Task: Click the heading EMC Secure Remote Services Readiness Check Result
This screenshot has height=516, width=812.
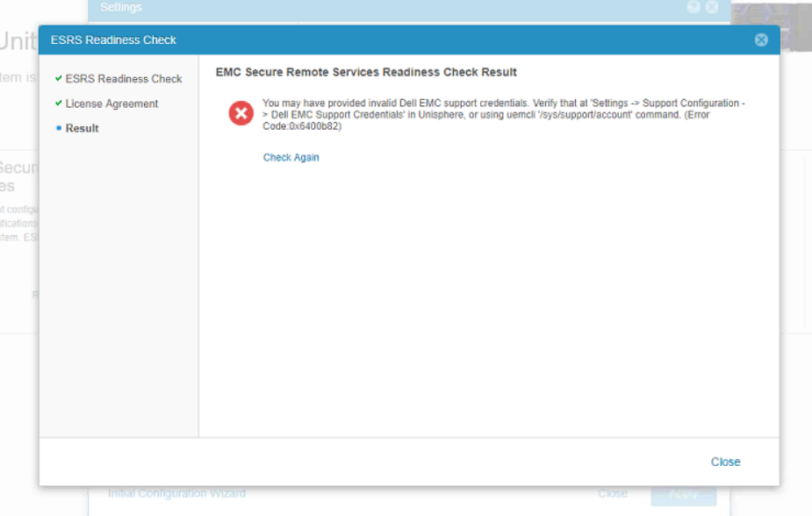Action: coord(366,72)
